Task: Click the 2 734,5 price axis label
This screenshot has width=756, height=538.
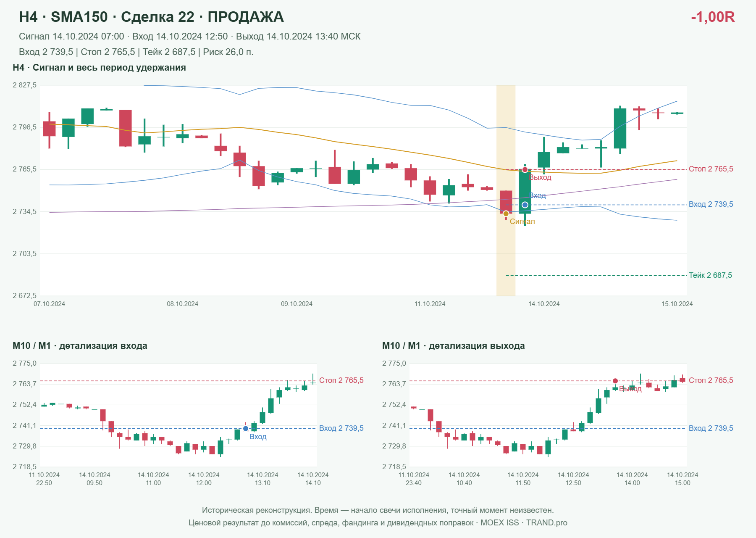Action: pyautogui.click(x=24, y=211)
